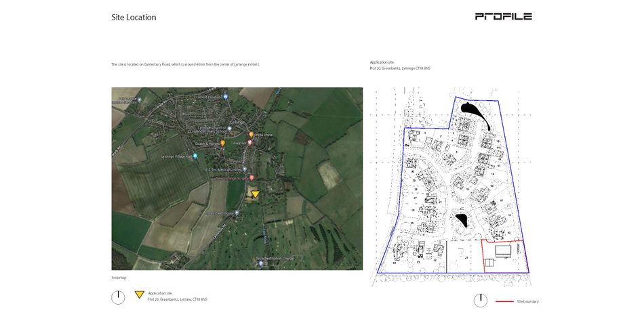Screen dimensions: 644x325
Task: Click the Robot Creations blue pin
Action: click(x=226, y=96)
